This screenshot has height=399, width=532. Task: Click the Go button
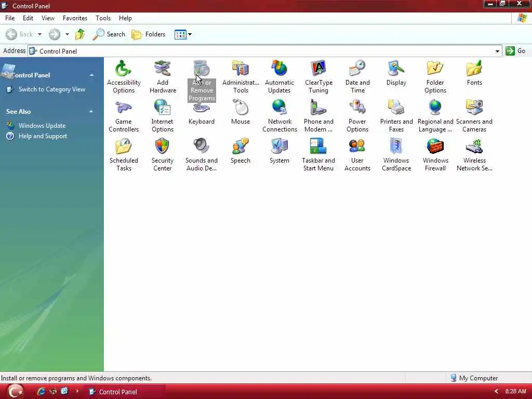coord(515,51)
